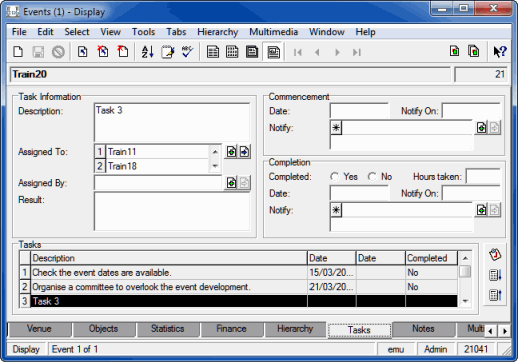Image resolution: width=518 pixels, height=362 pixels.
Task: Switch to the Objects tab
Action: pos(103,329)
